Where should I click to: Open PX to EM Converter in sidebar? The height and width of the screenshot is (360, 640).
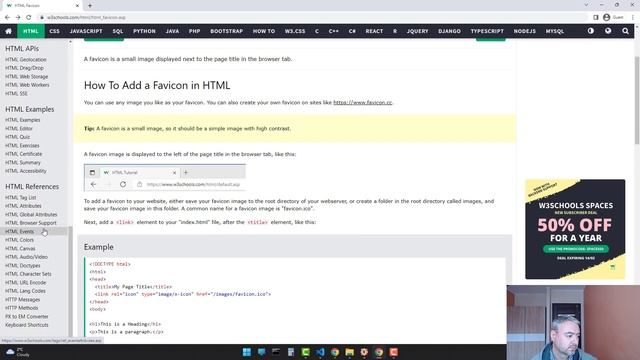tap(27, 316)
